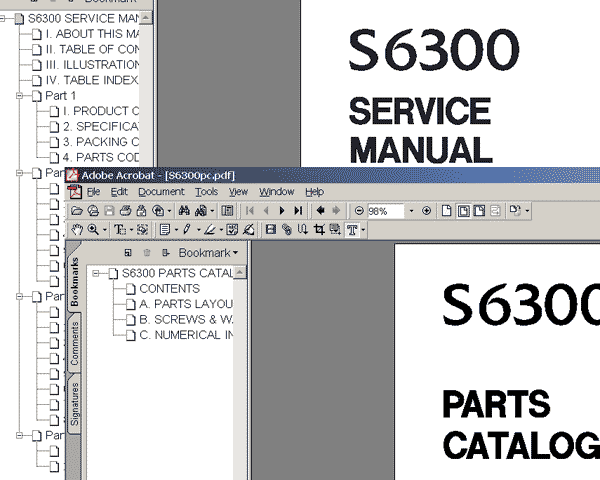Click the Open file folder icon
600x480 pixels.
point(77,211)
